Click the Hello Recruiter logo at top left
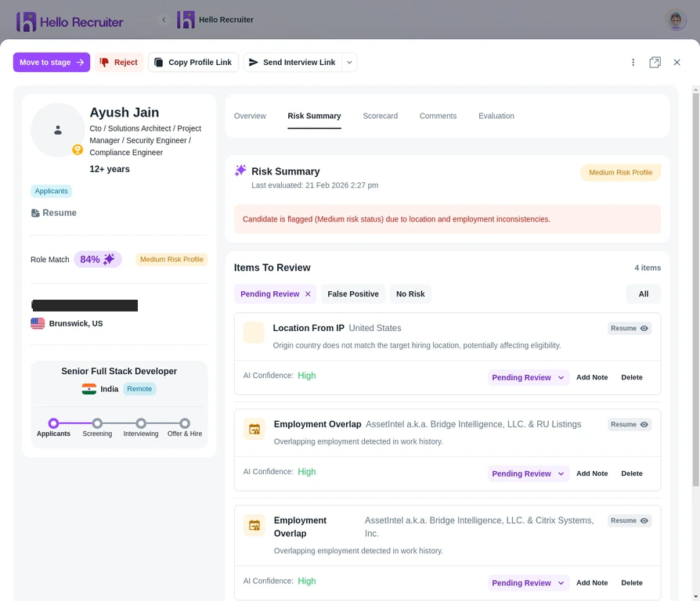Viewport: 700px width, 601px height. (x=70, y=21)
